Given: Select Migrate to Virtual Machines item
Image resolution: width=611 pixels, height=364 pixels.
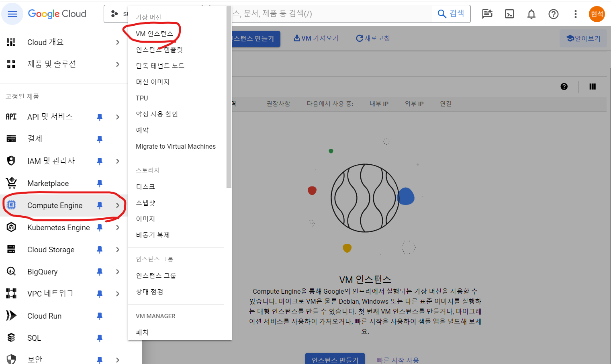Looking at the screenshot, I should click(x=177, y=146).
